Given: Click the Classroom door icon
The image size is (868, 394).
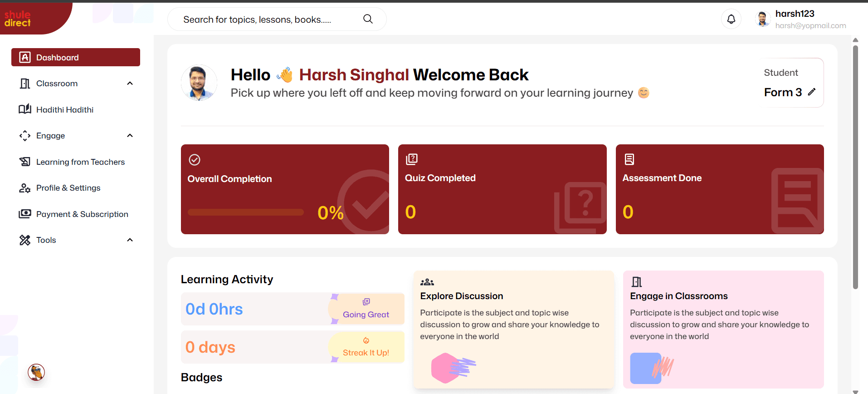Looking at the screenshot, I should point(25,84).
